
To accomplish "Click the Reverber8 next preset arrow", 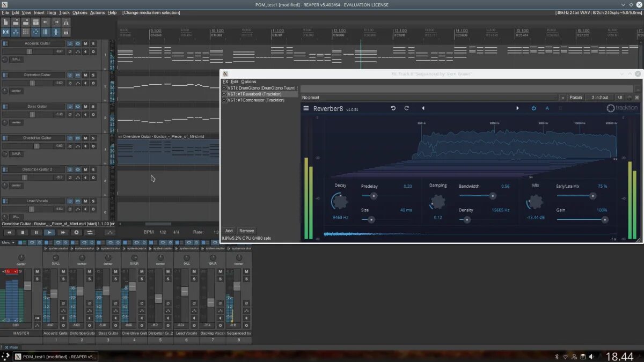I will [517, 108].
